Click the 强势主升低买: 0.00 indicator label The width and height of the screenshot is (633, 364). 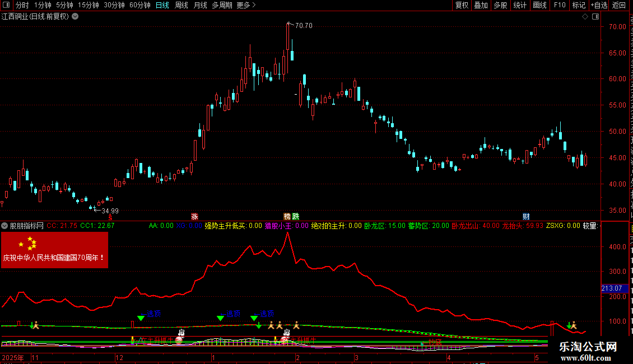[x=233, y=226]
